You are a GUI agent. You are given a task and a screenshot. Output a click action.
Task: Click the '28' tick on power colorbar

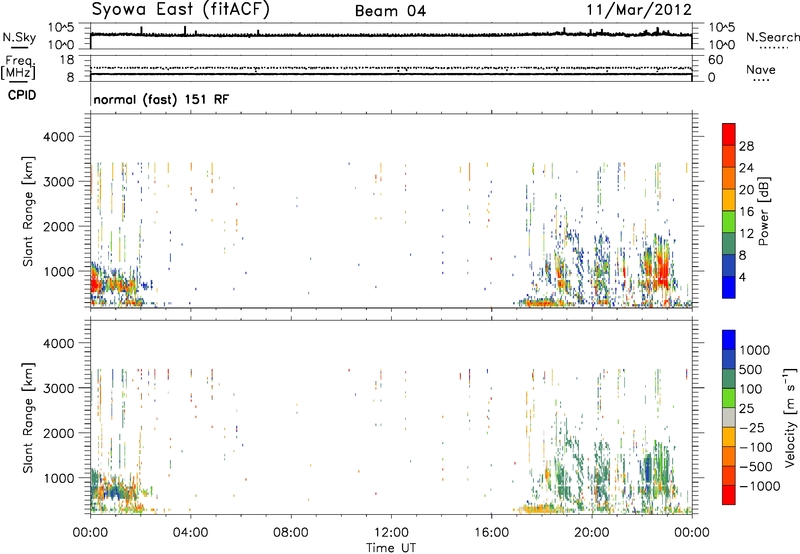click(746, 146)
